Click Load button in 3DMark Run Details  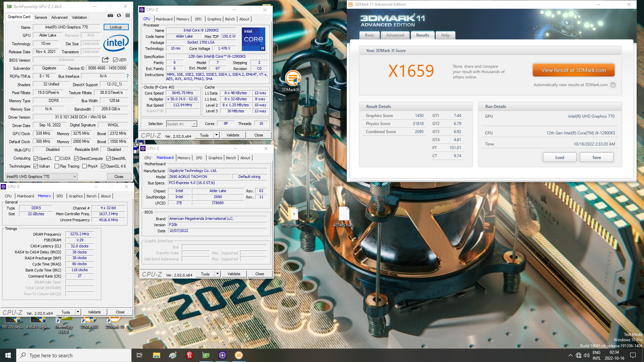coord(559,158)
